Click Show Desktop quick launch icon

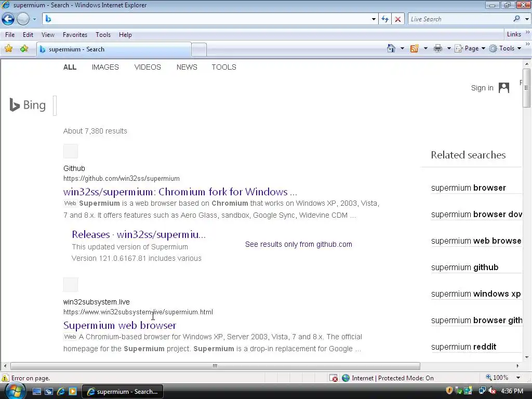37,392
